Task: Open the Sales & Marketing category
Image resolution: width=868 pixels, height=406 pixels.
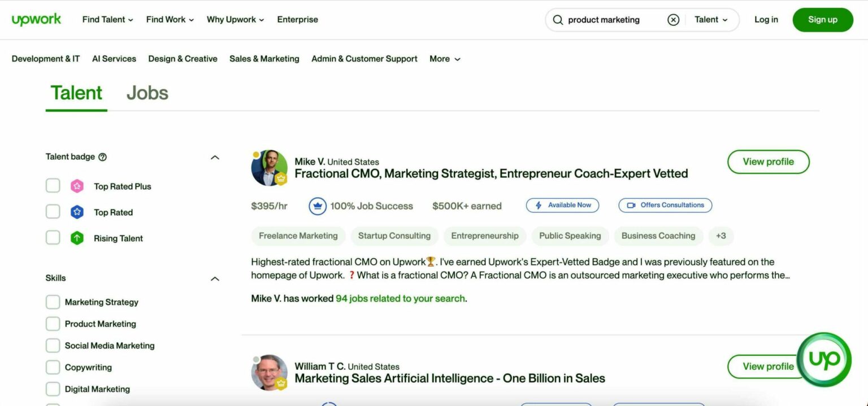Action: (264, 59)
